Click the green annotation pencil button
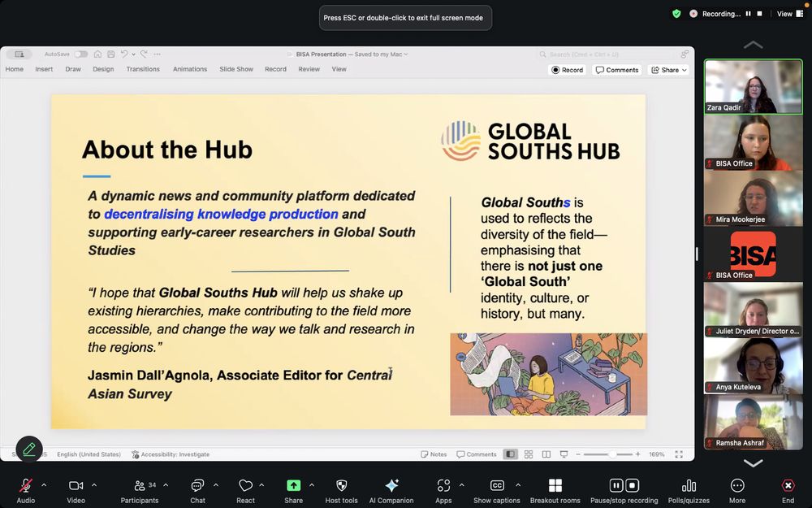The width and height of the screenshot is (812, 508). [x=29, y=449]
